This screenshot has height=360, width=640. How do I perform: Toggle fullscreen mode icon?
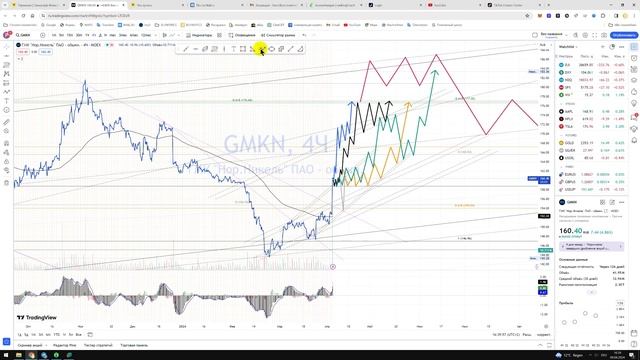[594, 35]
